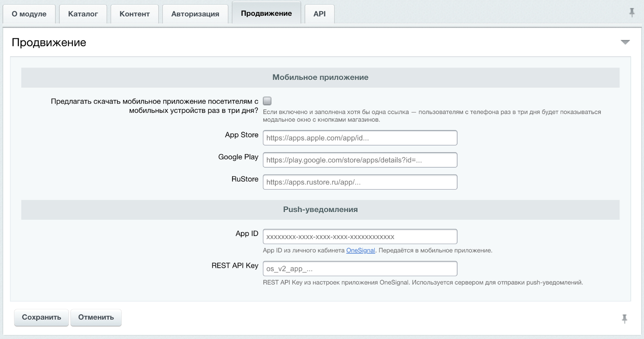Click the label 'Предлагать скачать мобильное приложение'

point(155,106)
